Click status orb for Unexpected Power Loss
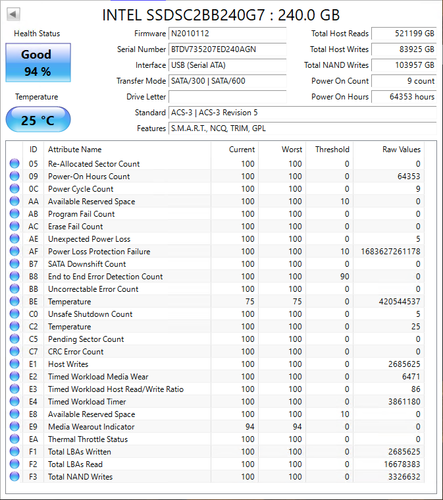 (14, 239)
